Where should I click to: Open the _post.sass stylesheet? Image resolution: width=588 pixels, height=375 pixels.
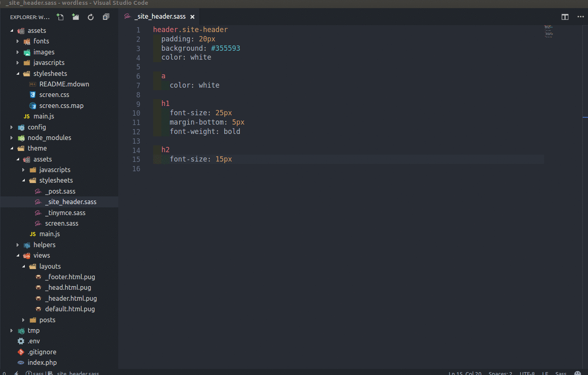(61, 191)
